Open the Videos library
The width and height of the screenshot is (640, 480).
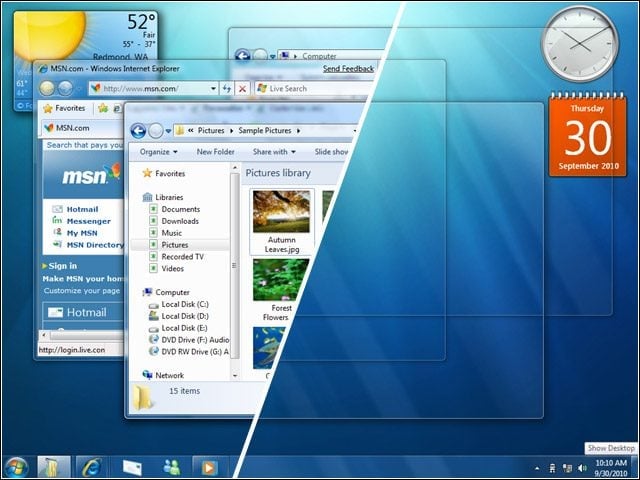(x=167, y=269)
